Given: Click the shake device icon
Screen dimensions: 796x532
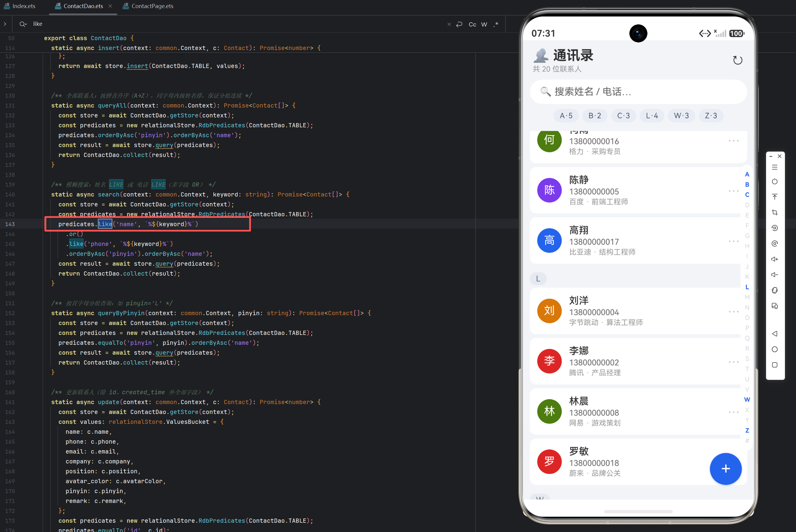Looking at the screenshot, I should (775, 291).
